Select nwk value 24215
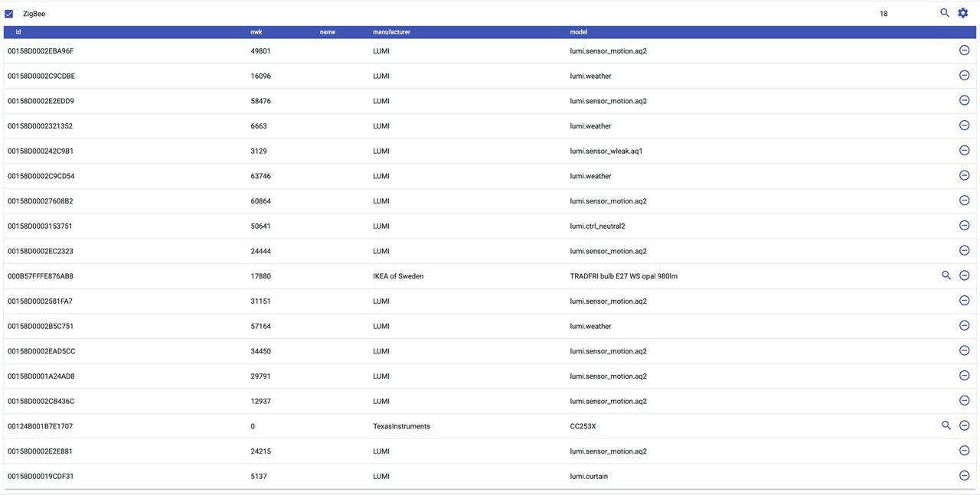Image resolution: width=980 pixels, height=495 pixels. [260, 451]
